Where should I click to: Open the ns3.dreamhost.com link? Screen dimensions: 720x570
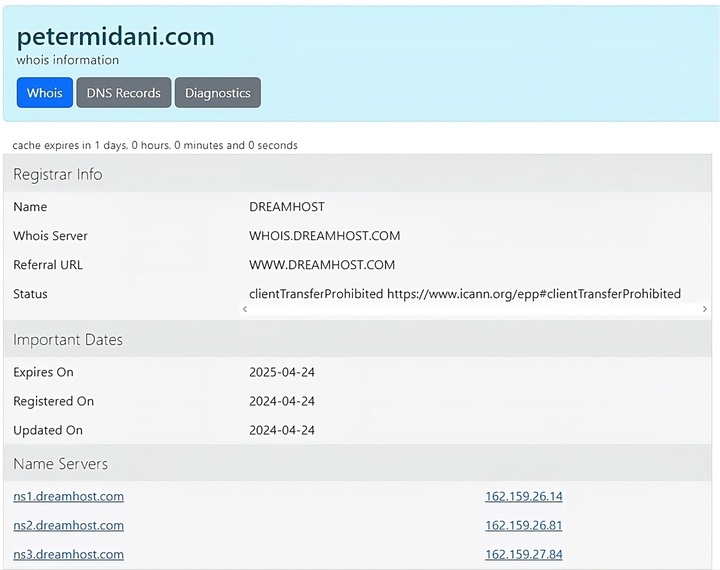pos(68,554)
